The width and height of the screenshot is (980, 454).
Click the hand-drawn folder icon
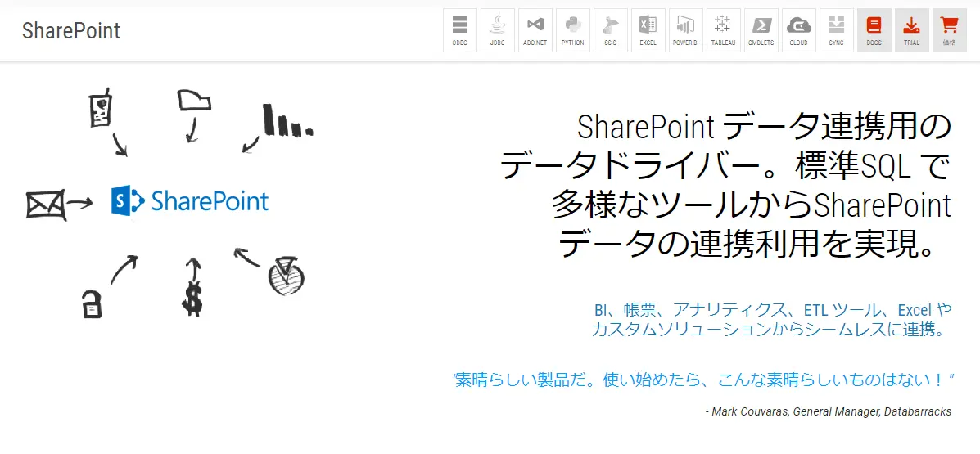pos(194,100)
